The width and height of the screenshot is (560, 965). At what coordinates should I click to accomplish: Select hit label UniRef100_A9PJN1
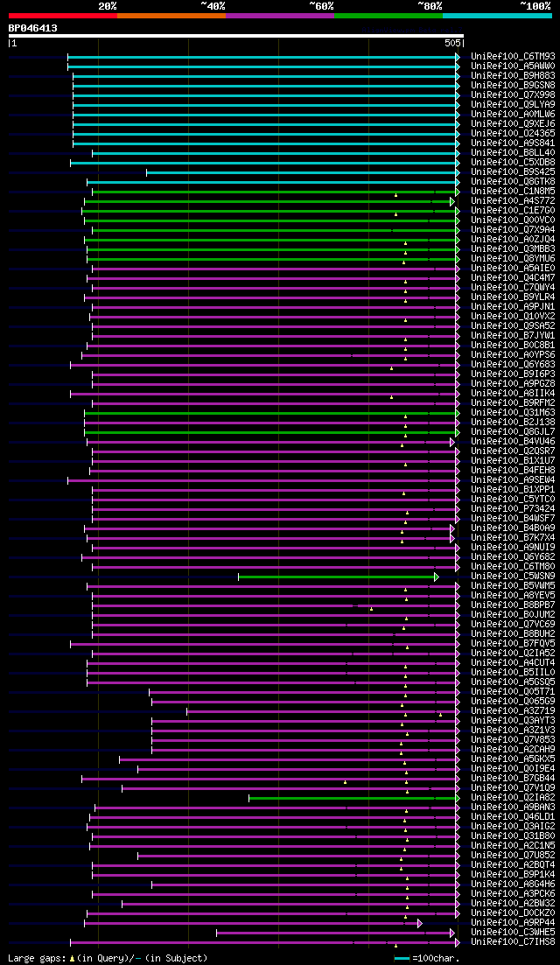[514, 307]
